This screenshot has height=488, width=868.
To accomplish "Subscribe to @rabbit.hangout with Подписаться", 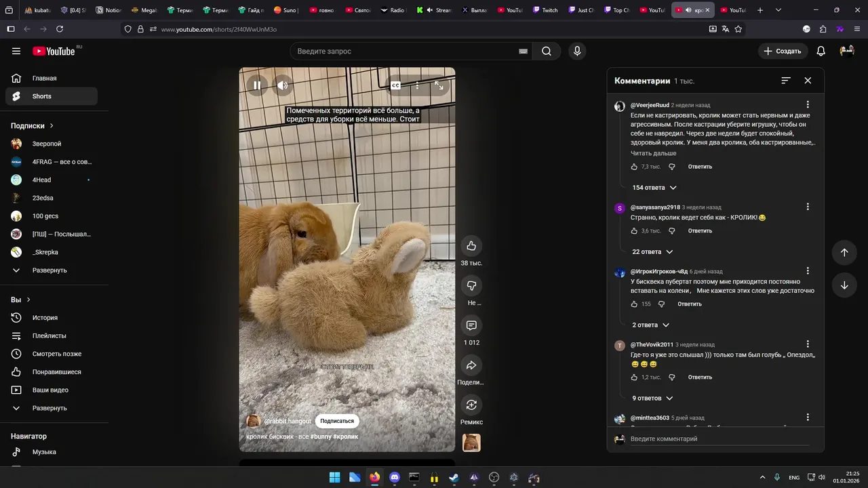I will [337, 421].
